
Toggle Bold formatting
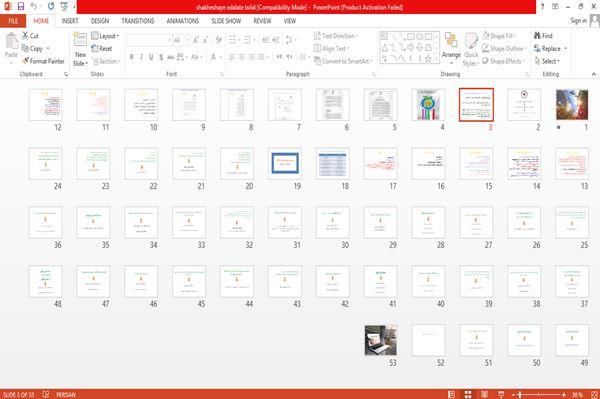pyautogui.click(x=132, y=57)
